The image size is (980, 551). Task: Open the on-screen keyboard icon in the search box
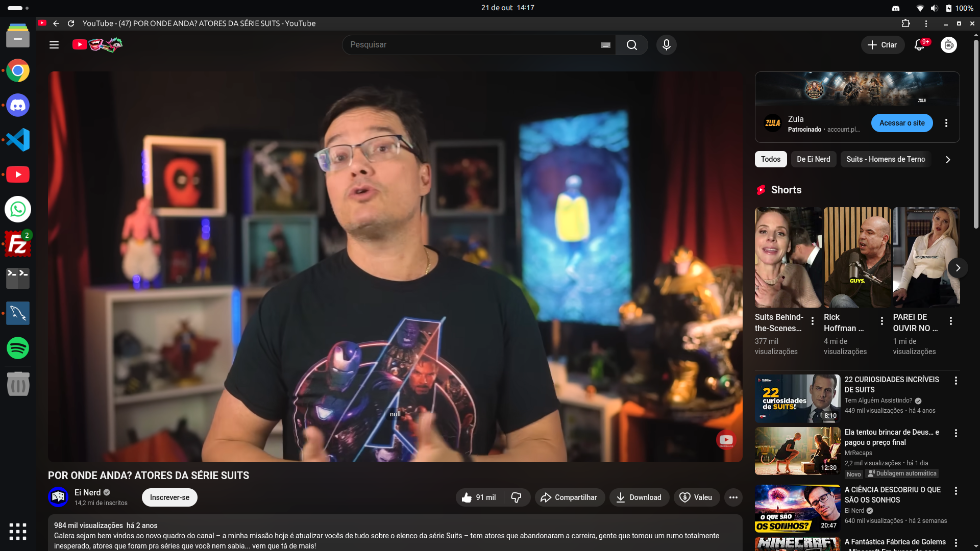coord(605,45)
